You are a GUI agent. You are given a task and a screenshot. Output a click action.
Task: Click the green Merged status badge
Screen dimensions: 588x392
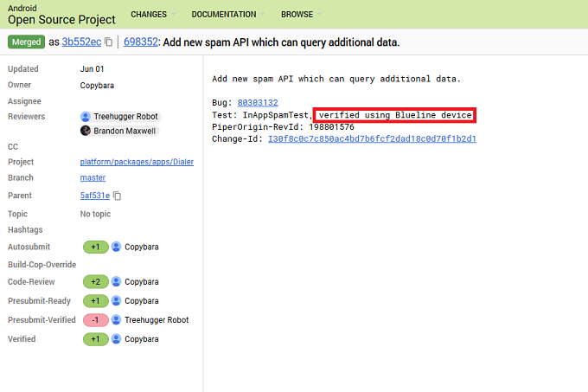[27, 42]
